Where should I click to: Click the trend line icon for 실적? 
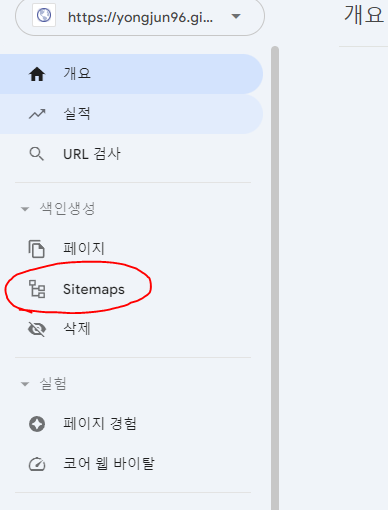click(37, 114)
